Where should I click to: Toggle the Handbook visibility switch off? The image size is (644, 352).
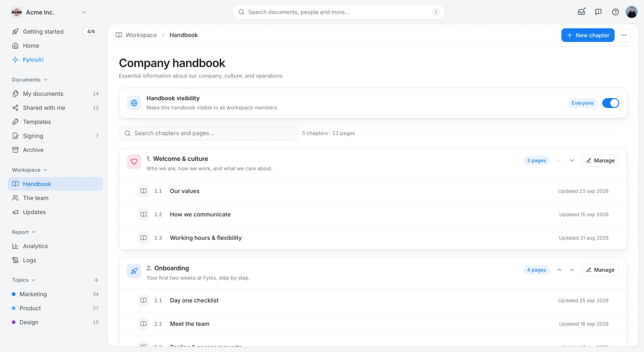pyautogui.click(x=611, y=103)
